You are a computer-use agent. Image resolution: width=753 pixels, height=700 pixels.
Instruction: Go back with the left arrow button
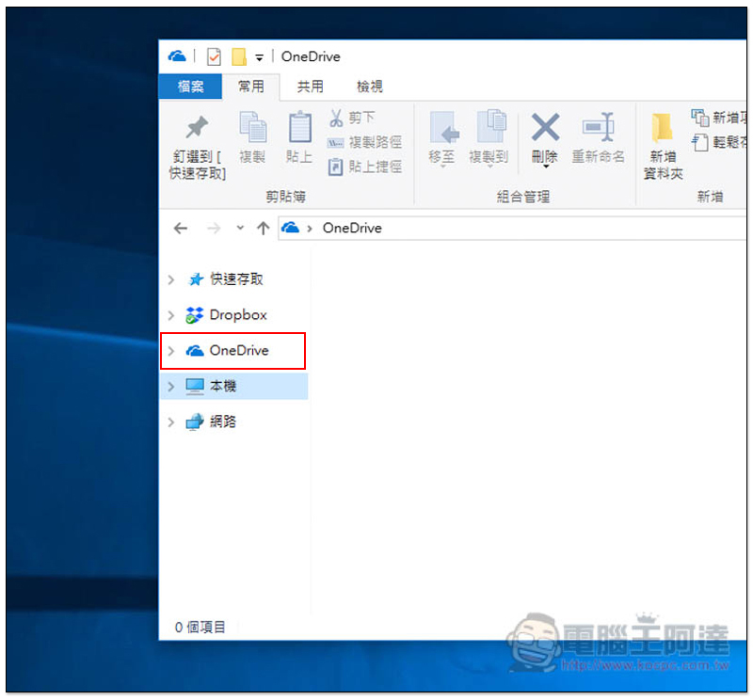[x=181, y=228]
